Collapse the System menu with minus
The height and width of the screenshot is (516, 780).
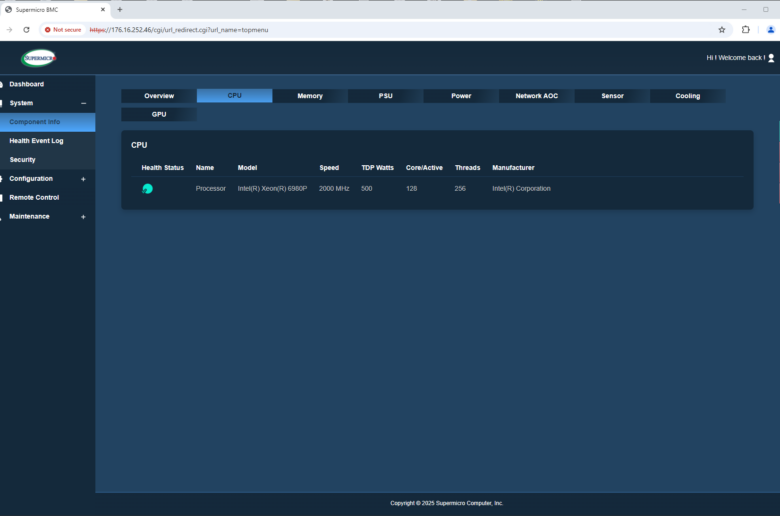pyautogui.click(x=84, y=103)
